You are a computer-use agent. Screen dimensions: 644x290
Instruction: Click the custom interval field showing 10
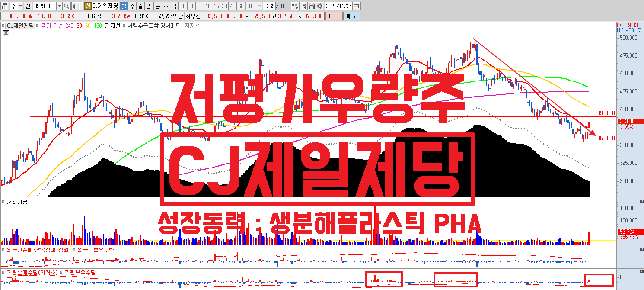(251, 6)
